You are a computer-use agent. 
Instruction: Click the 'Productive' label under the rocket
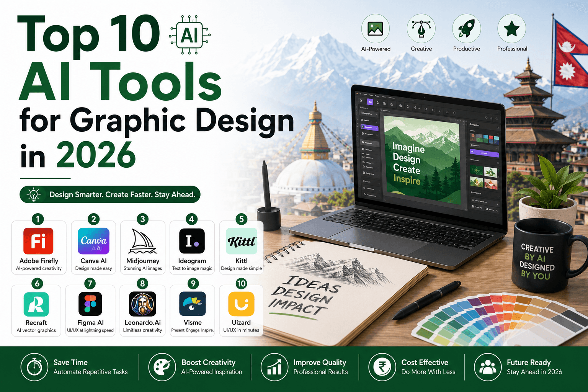466,49
